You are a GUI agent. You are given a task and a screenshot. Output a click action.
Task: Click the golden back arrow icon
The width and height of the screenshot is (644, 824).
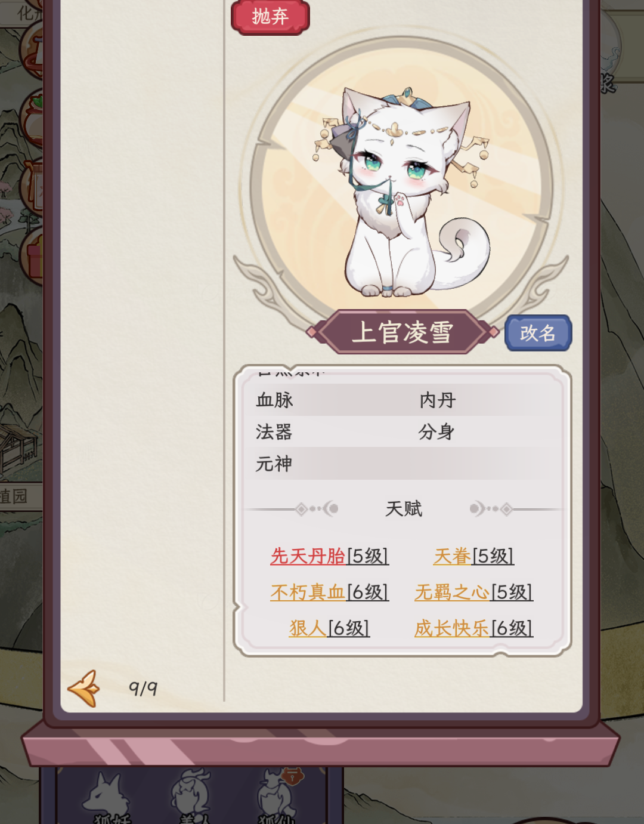(84, 689)
